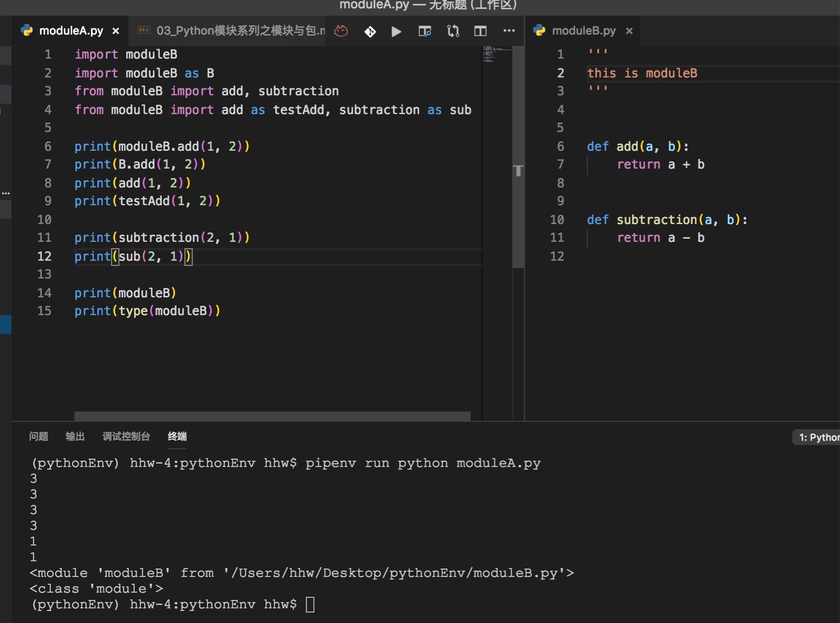Click the compare changes arrows icon
The width and height of the screenshot is (840, 623).
pyautogui.click(x=453, y=31)
